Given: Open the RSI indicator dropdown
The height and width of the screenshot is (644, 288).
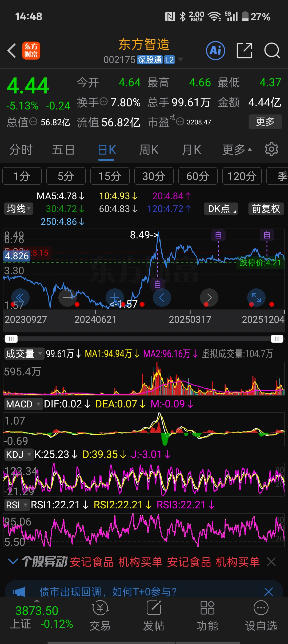Looking at the screenshot, I should [17, 505].
